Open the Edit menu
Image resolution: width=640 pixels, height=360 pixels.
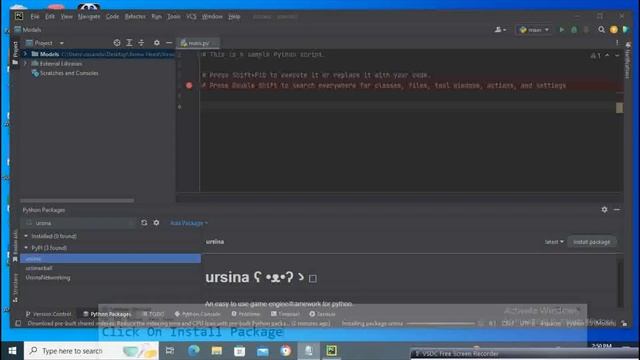click(50, 16)
